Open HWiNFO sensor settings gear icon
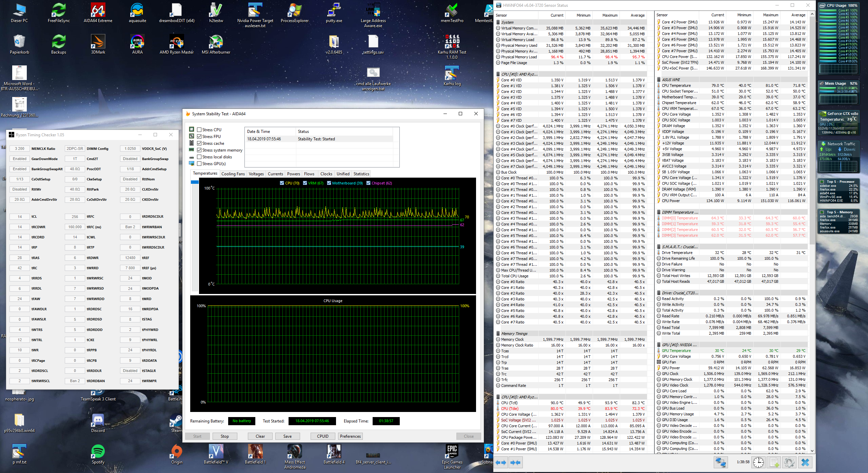 [789, 462]
